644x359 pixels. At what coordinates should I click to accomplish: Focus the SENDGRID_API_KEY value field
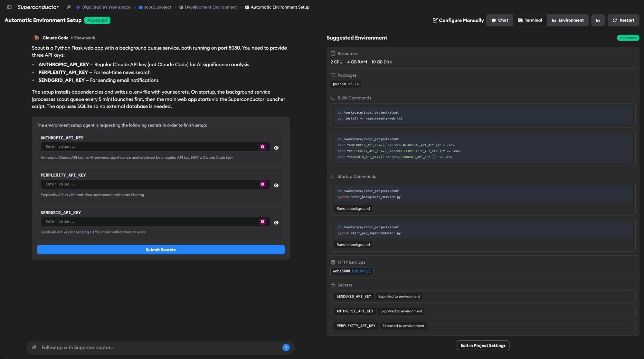[x=155, y=222]
